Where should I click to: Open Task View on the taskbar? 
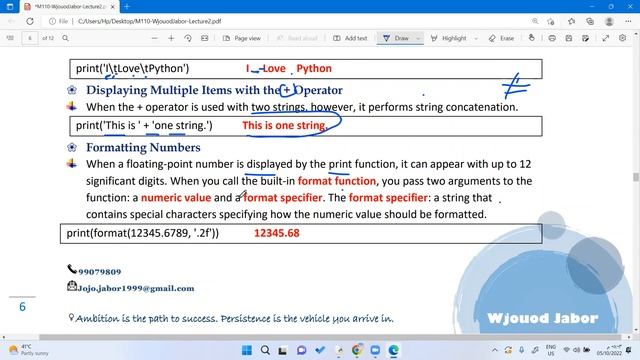tap(282, 350)
